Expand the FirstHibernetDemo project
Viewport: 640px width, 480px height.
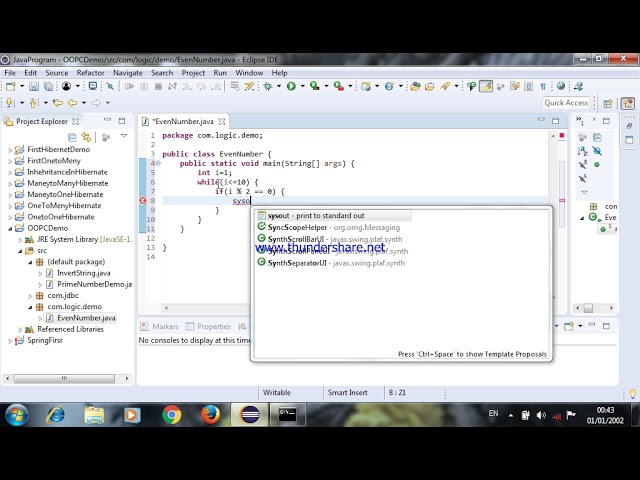click(x=10, y=150)
